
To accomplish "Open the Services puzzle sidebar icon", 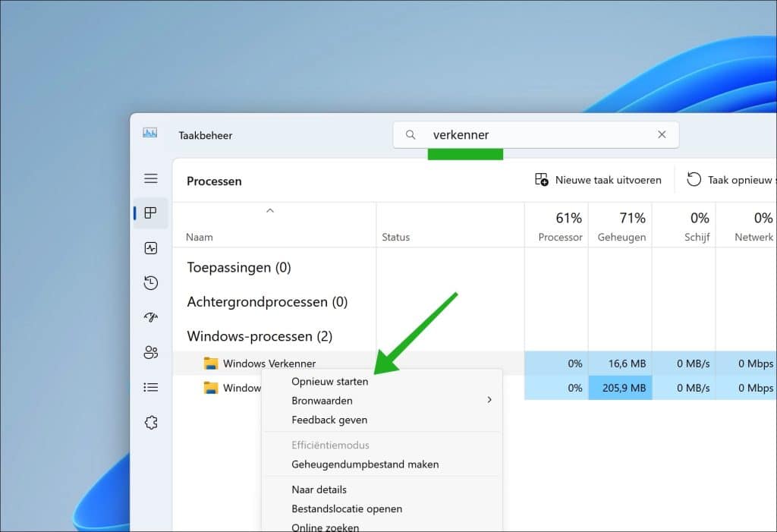I will [x=151, y=423].
